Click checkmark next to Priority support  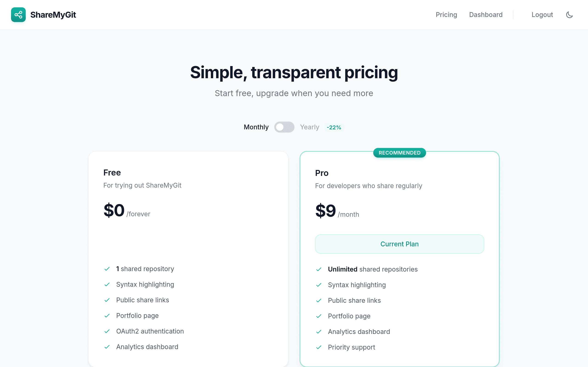[x=319, y=347]
